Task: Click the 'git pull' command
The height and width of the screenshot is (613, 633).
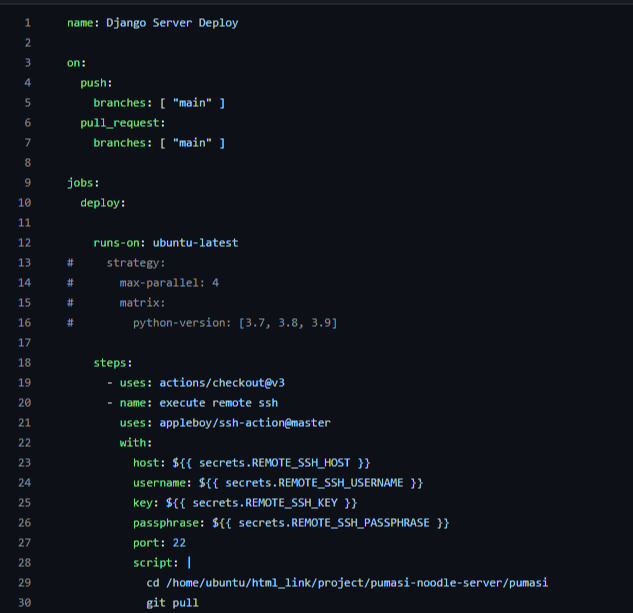Action: tap(172, 603)
